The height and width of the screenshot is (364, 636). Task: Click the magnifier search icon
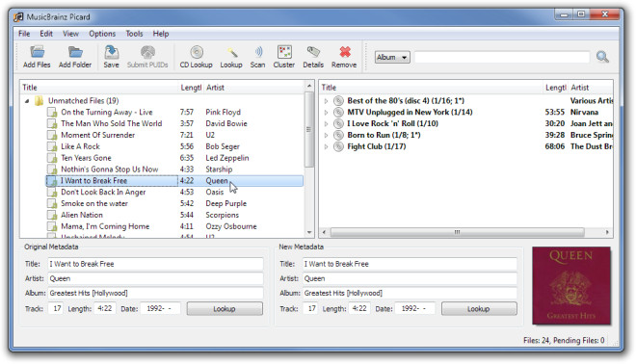(602, 57)
